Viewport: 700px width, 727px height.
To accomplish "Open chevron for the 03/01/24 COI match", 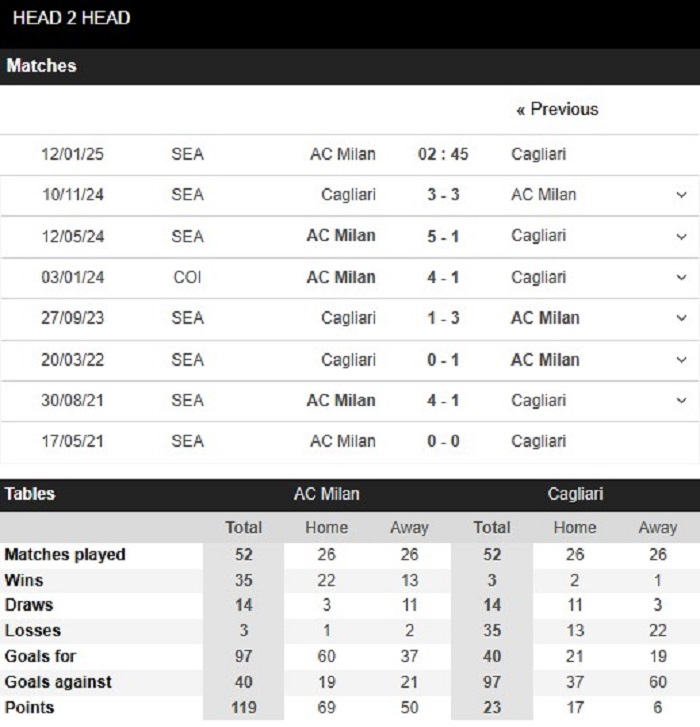I will point(681,277).
